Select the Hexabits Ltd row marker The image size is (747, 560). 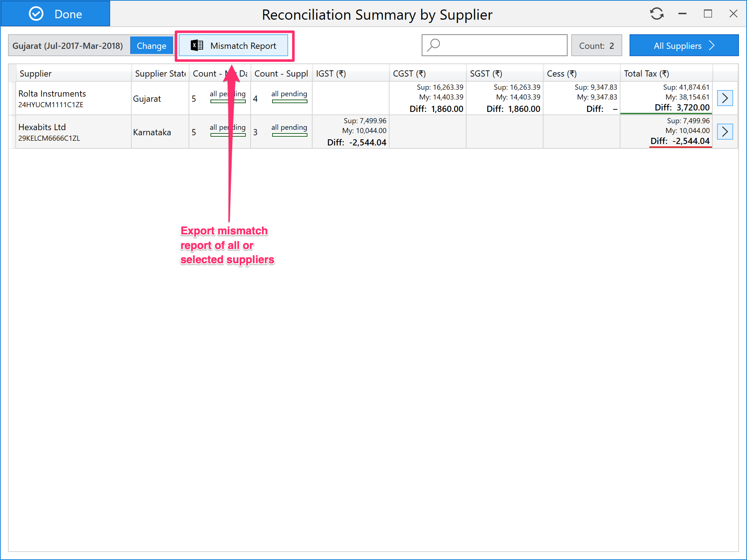pyautogui.click(x=12, y=132)
